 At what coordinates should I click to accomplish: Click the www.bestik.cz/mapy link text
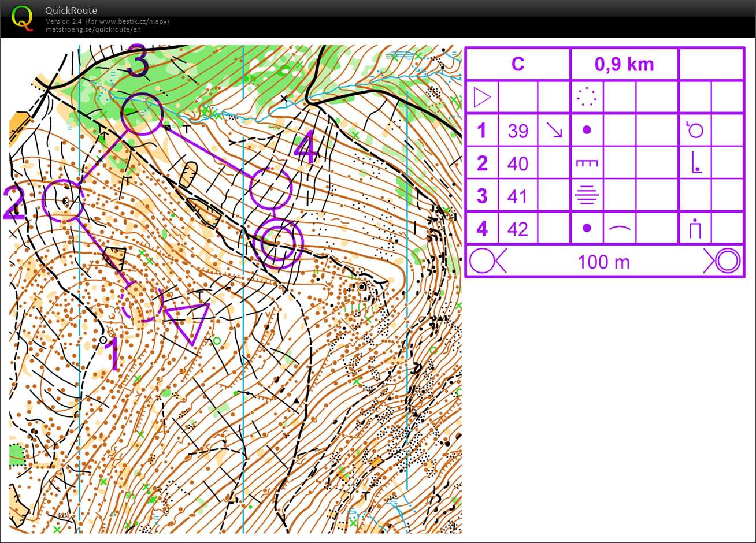[x=134, y=21]
